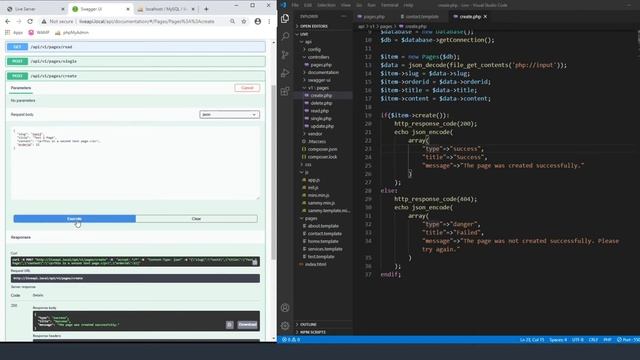The width and height of the screenshot is (640, 360).
Task: Open about.template in Explorer
Action: pyautogui.click(x=323, y=226)
